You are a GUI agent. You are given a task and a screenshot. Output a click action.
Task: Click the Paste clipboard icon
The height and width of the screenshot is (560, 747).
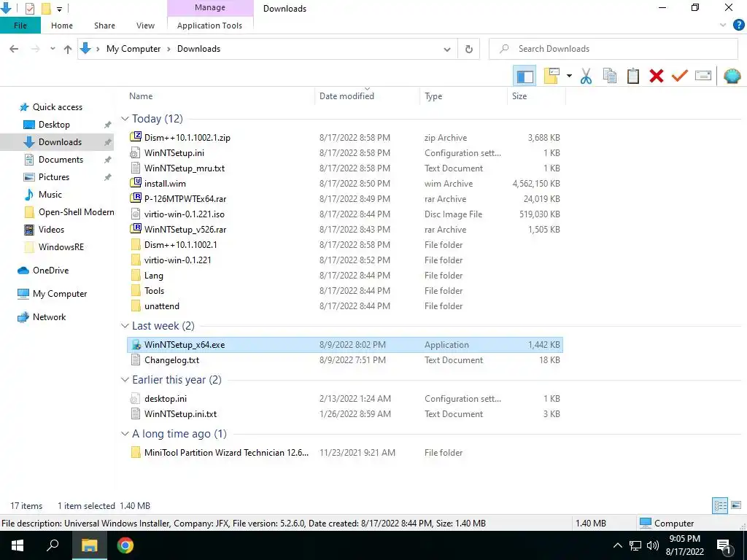click(632, 76)
